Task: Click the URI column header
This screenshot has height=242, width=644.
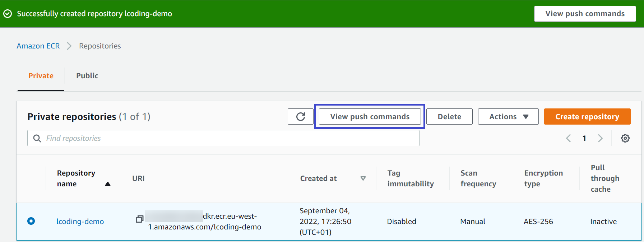Action: click(138, 178)
